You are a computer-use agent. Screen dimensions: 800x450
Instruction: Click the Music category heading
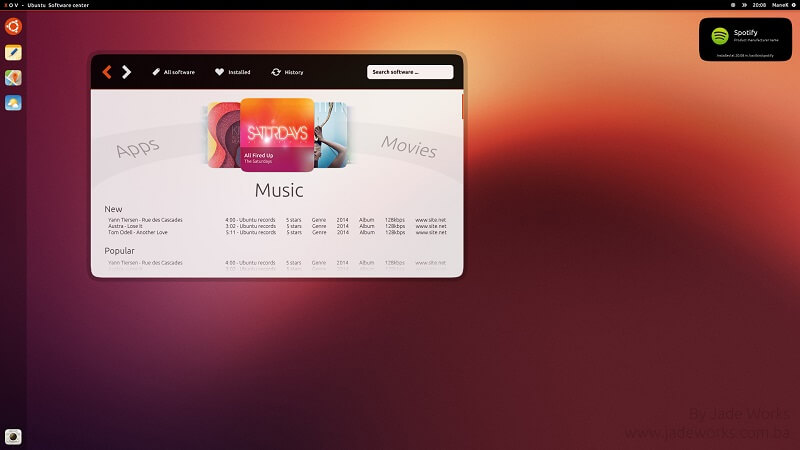click(279, 190)
